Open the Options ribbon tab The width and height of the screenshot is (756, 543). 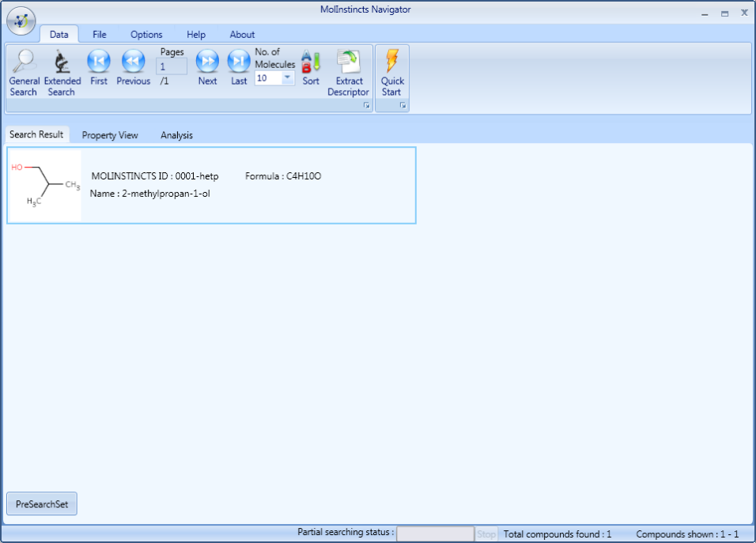146,35
